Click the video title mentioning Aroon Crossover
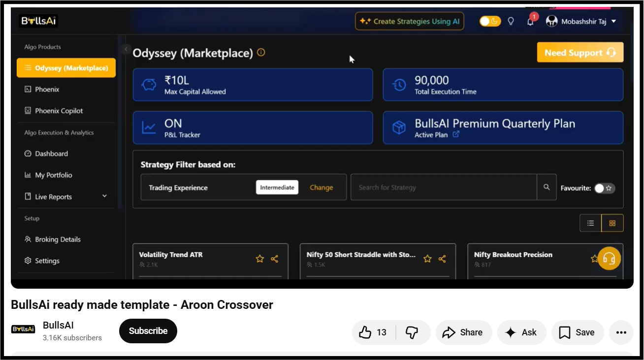Screen dimensions: 644x360 tap(142, 305)
